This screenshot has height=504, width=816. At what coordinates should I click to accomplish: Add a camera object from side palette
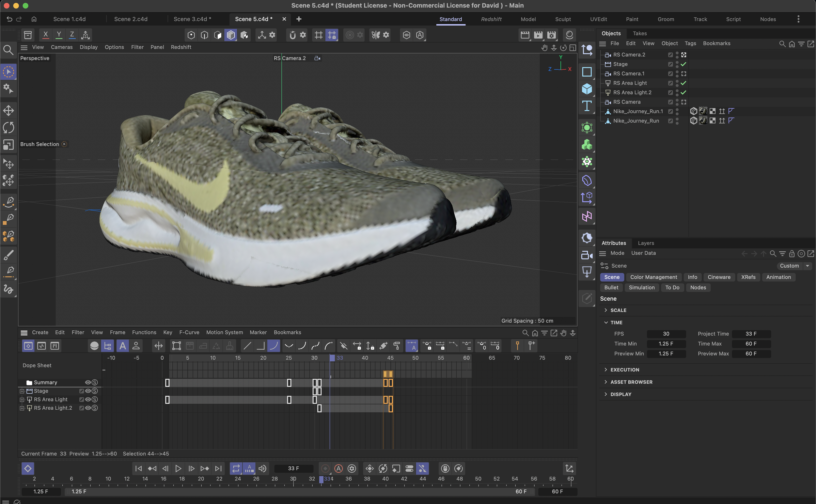pos(587,255)
